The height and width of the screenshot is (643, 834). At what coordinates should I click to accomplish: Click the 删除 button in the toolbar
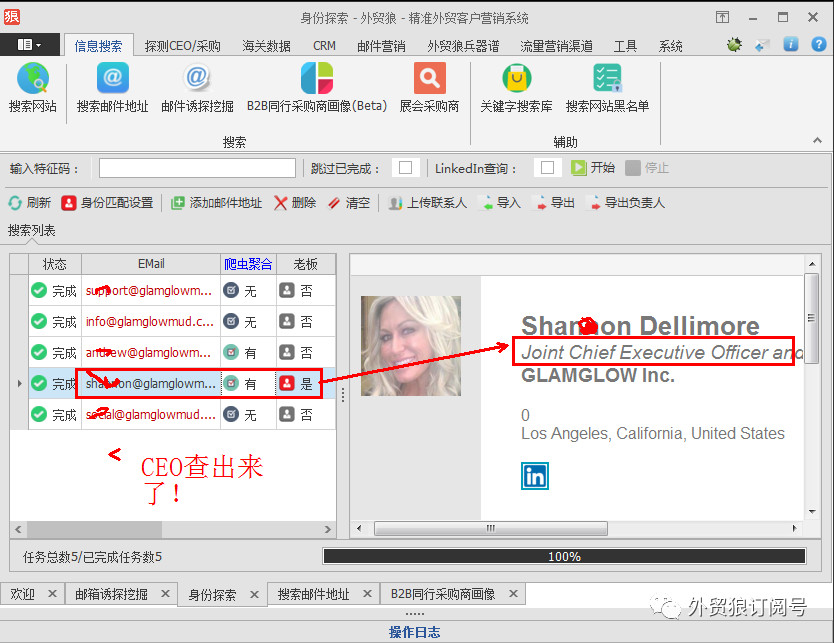(295, 203)
